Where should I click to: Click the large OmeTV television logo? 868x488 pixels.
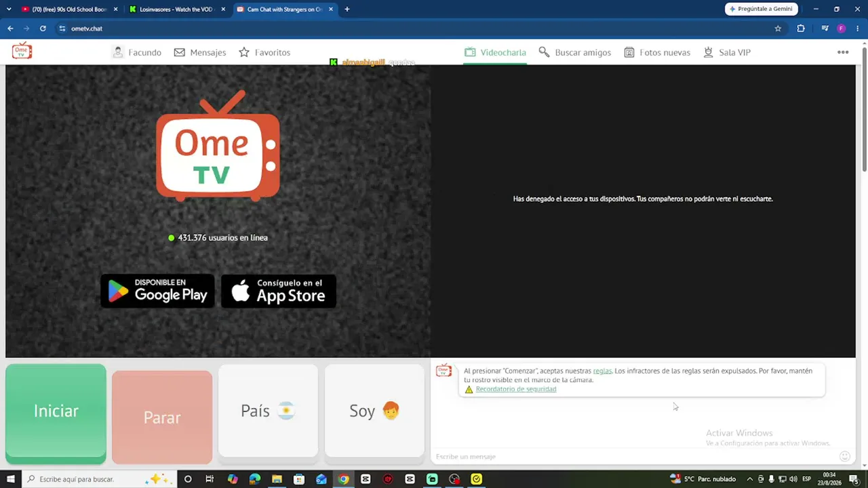(x=218, y=146)
